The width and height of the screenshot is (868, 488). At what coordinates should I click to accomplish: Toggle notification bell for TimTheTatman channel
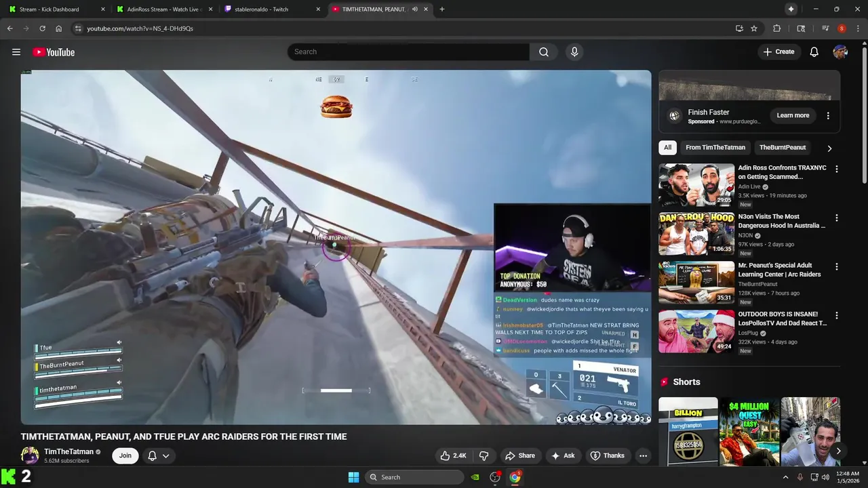[x=158, y=455]
